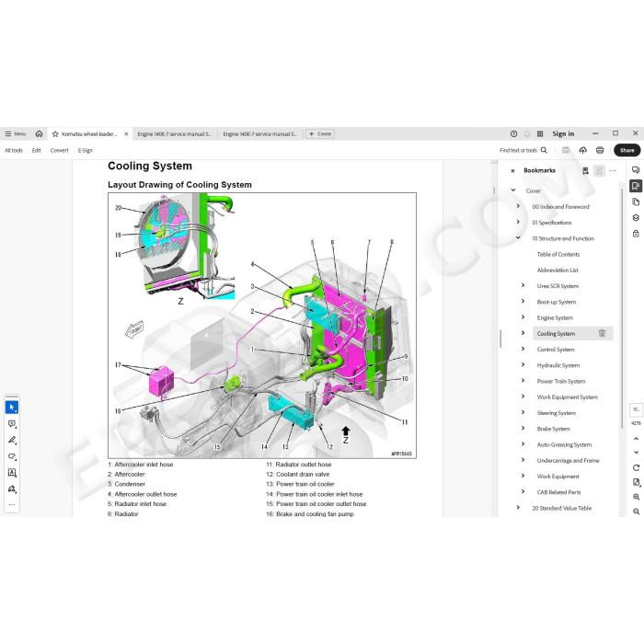Open the Power Train System bookmark
Viewport: 644px width, 644px height.
tap(561, 381)
